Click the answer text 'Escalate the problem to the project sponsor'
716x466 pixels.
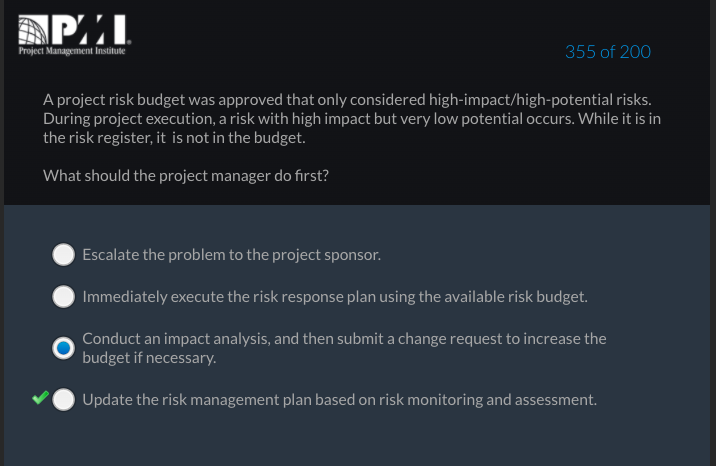coord(232,255)
